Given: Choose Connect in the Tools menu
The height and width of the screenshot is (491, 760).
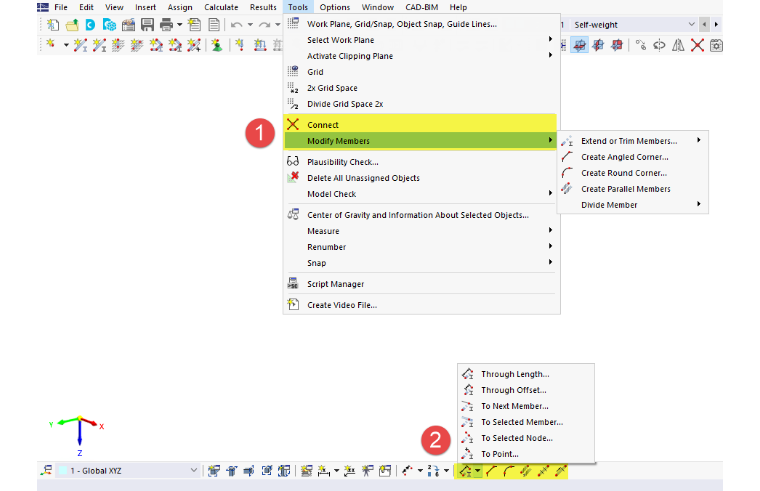Looking at the screenshot, I should 421,125.
